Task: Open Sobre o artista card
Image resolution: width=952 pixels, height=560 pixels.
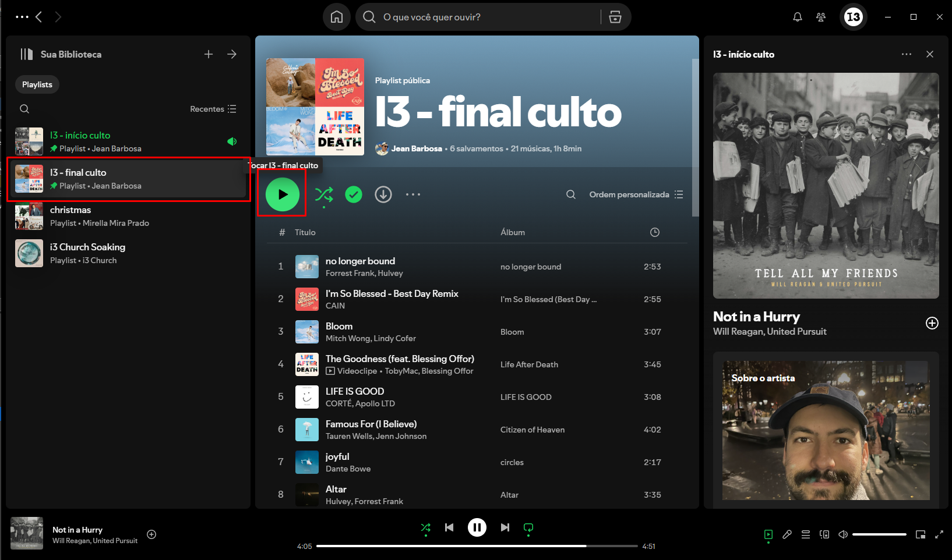Action: 826,430
